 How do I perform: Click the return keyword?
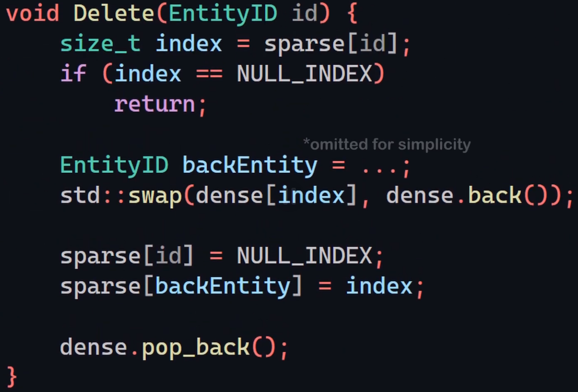click(155, 104)
